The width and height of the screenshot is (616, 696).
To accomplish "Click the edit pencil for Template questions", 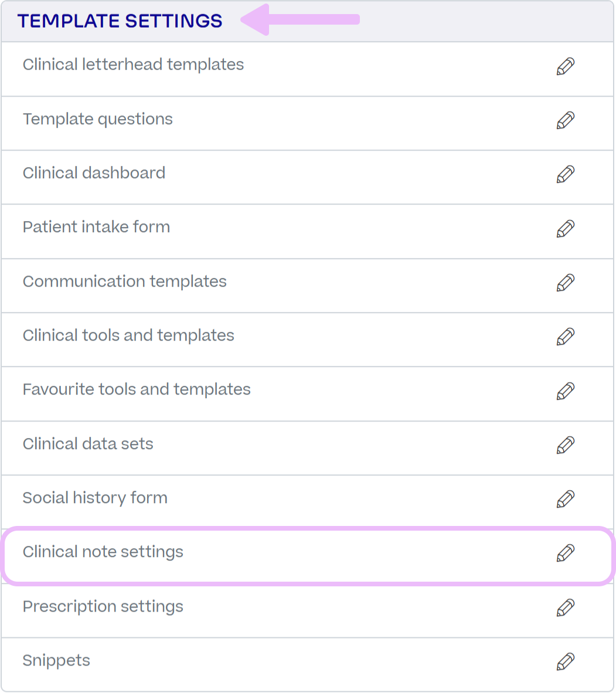I will pos(566,121).
